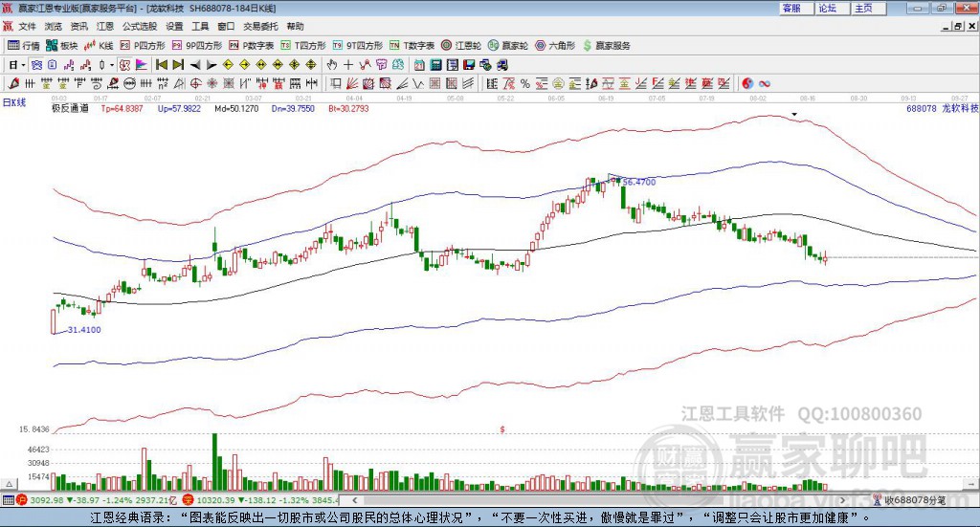Open the 江恩 menu
The image size is (980, 527).
pos(105,26)
